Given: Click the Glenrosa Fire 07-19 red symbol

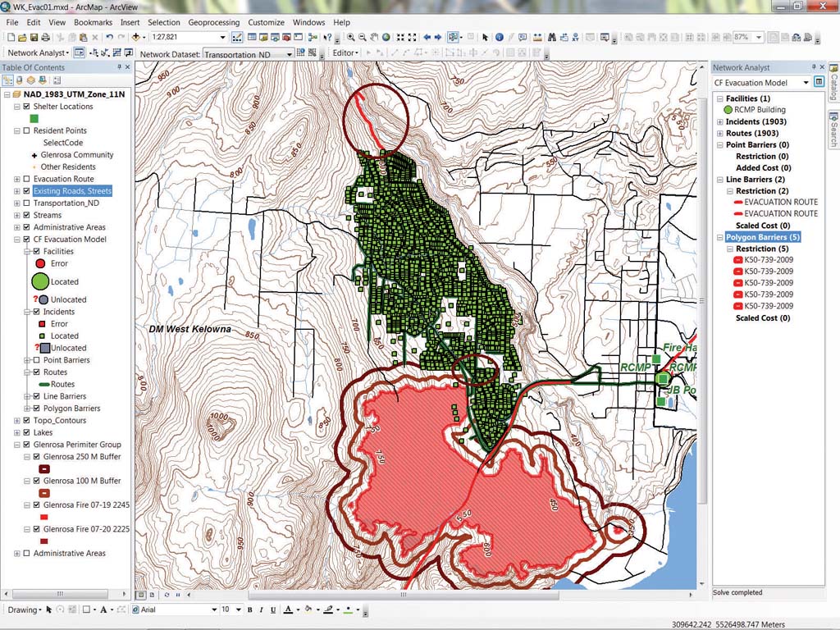Looking at the screenshot, I should click(44, 517).
